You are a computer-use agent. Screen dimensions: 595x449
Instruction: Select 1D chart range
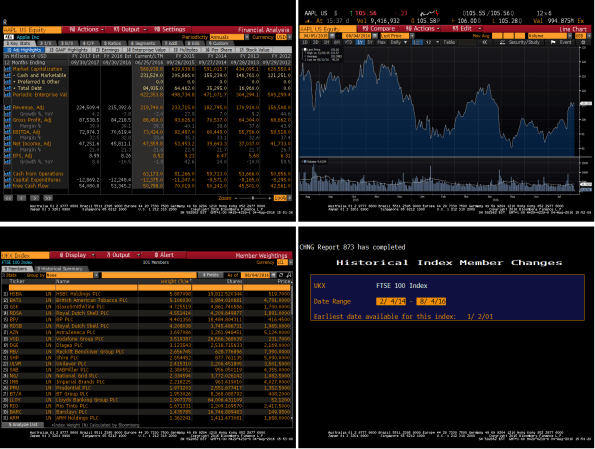[x=305, y=42]
